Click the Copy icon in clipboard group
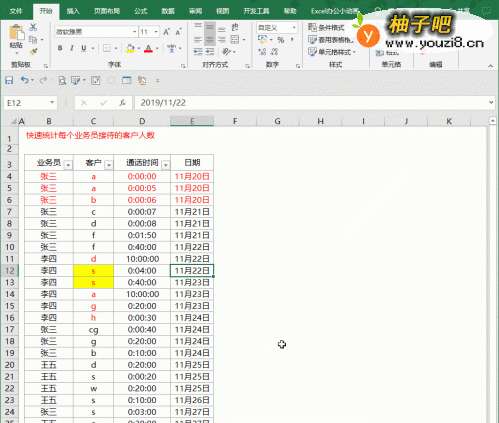This screenshot has width=499, height=423. [x=33, y=40]
